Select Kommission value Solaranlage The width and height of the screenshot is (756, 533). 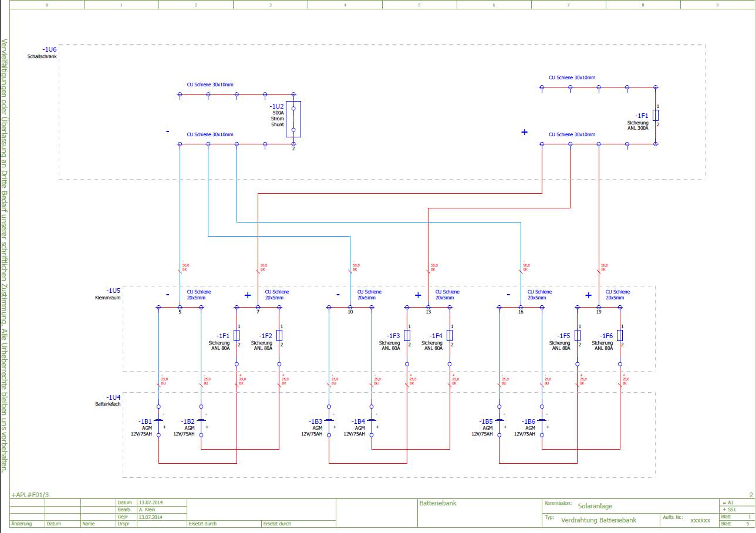(x=595, y=506)
